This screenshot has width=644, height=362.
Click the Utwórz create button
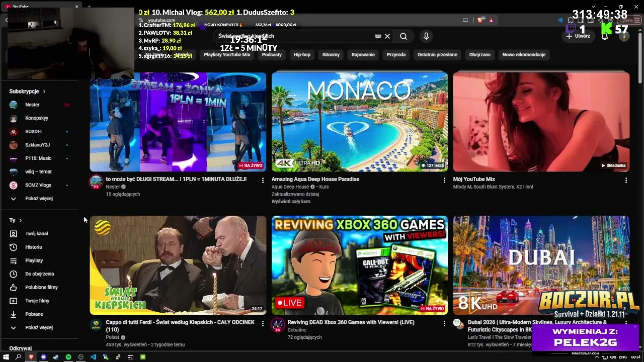(x=578, y=36)
